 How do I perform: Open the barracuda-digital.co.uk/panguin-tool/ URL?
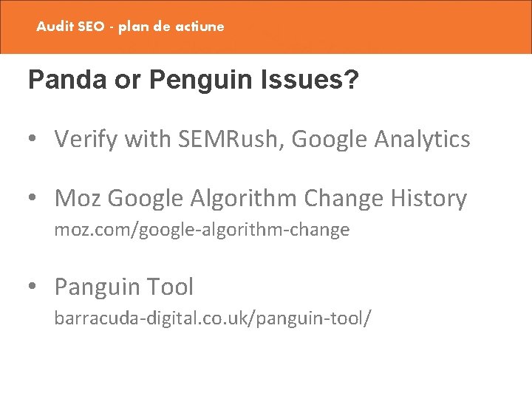213,318
